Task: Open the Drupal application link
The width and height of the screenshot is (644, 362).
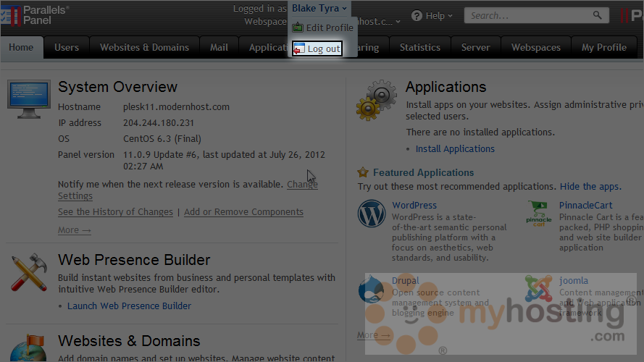Action: click(406, 281)
